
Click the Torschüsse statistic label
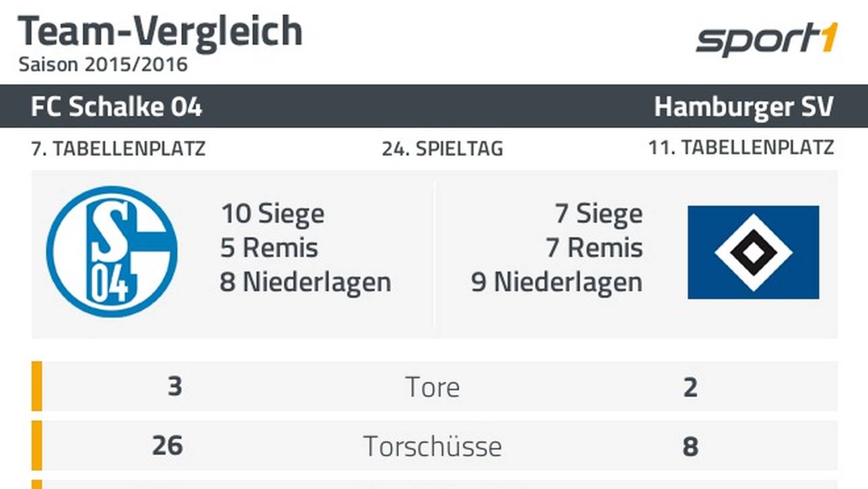(433, 446)
